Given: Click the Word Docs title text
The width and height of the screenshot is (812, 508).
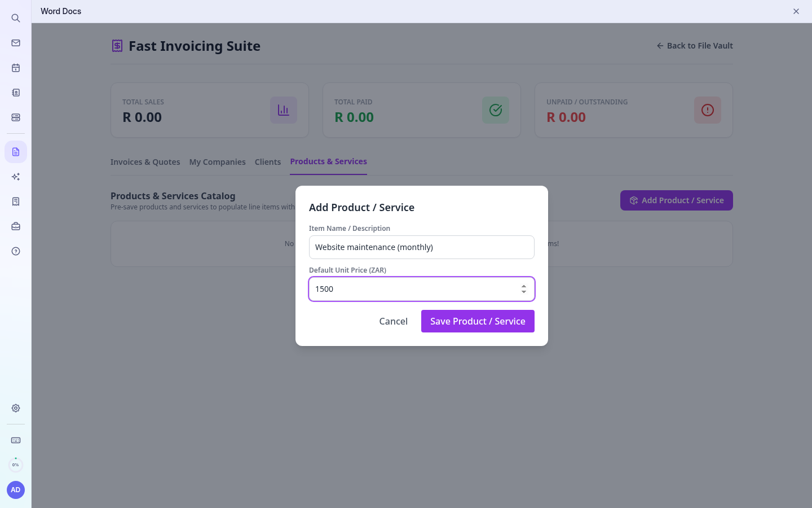Looking at the screenshot, I should [61, 11].
